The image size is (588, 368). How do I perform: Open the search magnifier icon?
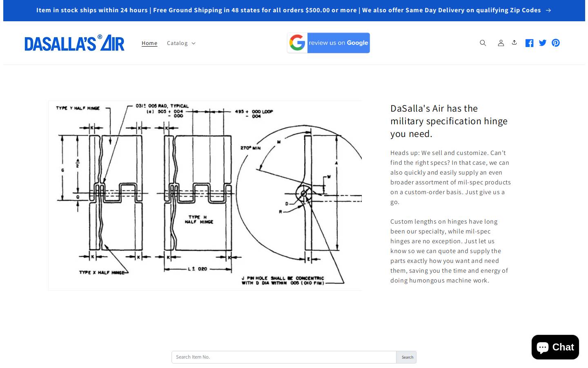(483, 43)
